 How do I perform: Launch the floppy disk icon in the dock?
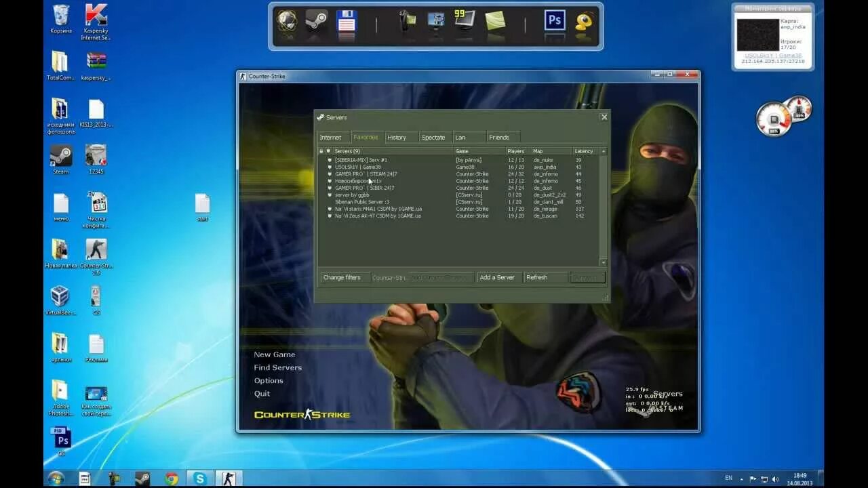pos(347,22)
